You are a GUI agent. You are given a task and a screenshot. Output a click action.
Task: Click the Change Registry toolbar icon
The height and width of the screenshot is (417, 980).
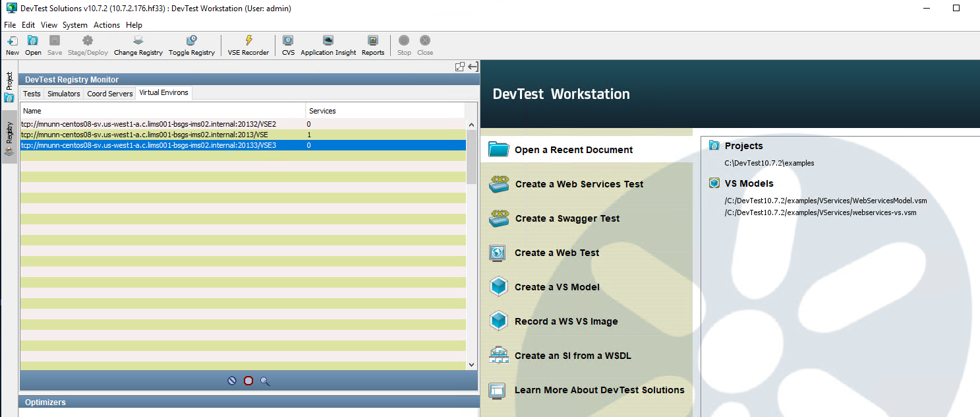[x=138, y=45]
